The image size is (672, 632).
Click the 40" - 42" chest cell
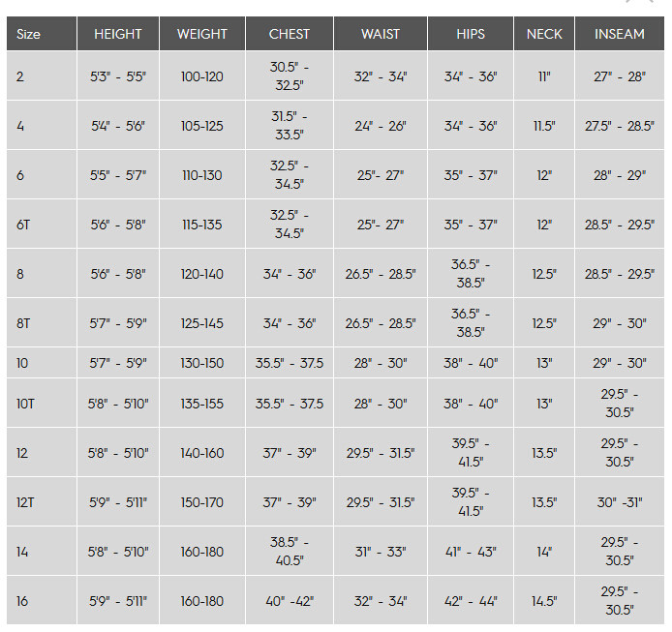[x=290, y=601]
